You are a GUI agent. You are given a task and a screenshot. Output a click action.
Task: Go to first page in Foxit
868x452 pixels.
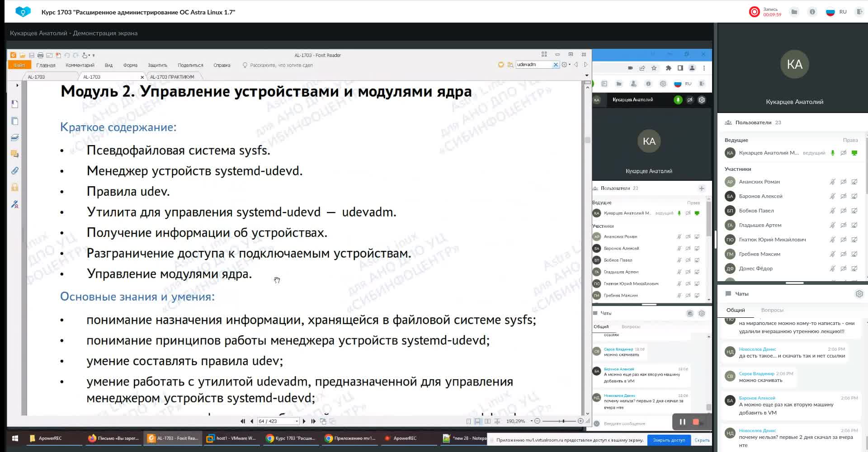tap(243, 421)
